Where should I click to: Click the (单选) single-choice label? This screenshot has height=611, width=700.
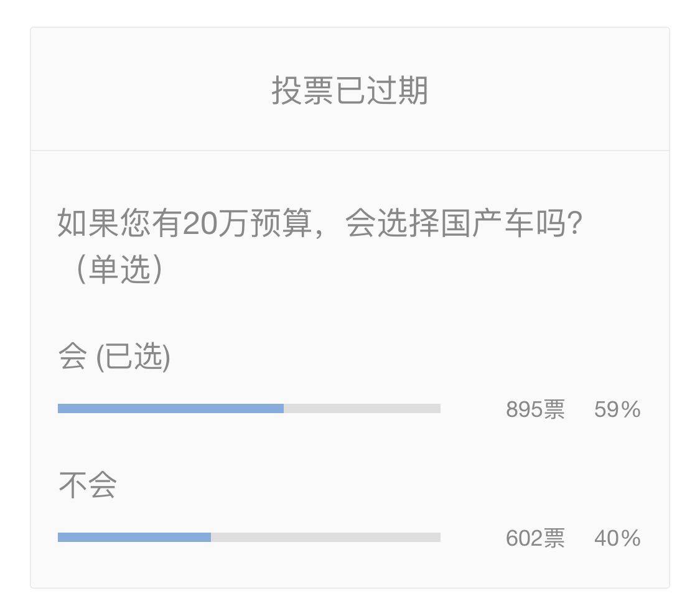(119, 269)
